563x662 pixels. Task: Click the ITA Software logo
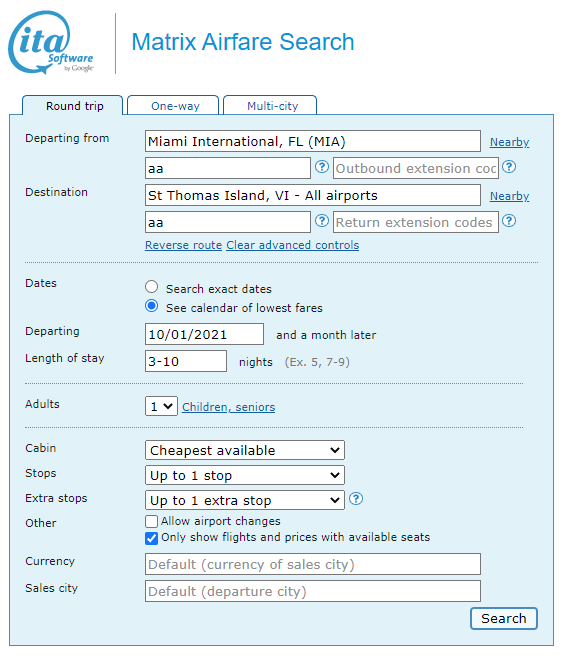pyautogui.click(x=51, y=42)
